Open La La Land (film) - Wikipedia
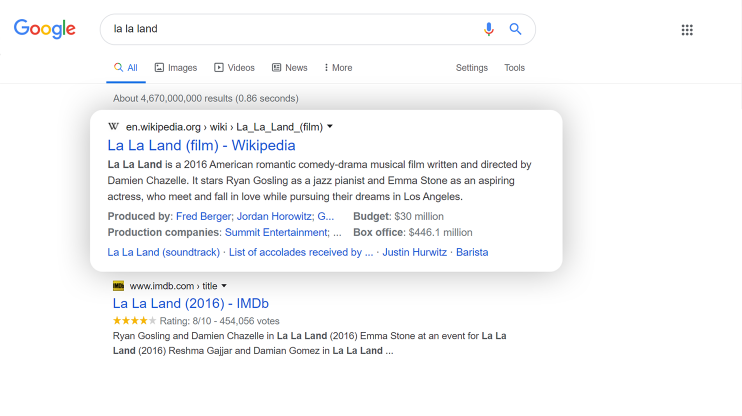742x416 pixels. click(201, 145)
